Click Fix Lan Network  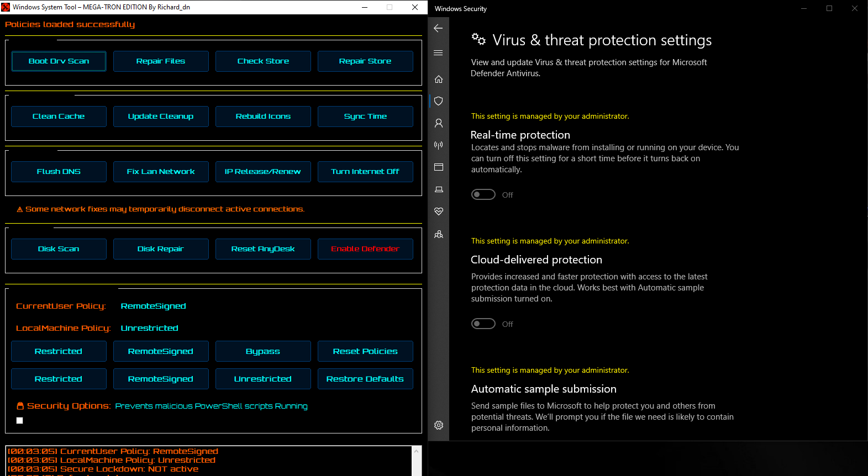click(x=161, y=172)
